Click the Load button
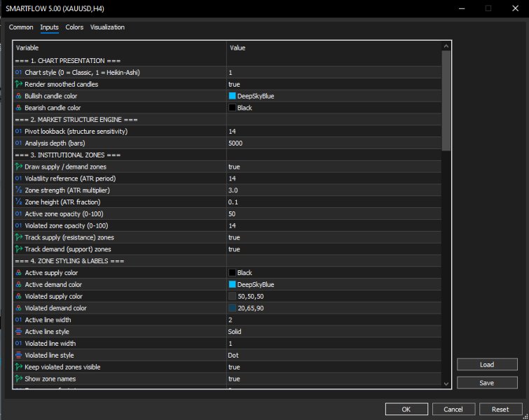529x420 pixels. coord(487,365)
